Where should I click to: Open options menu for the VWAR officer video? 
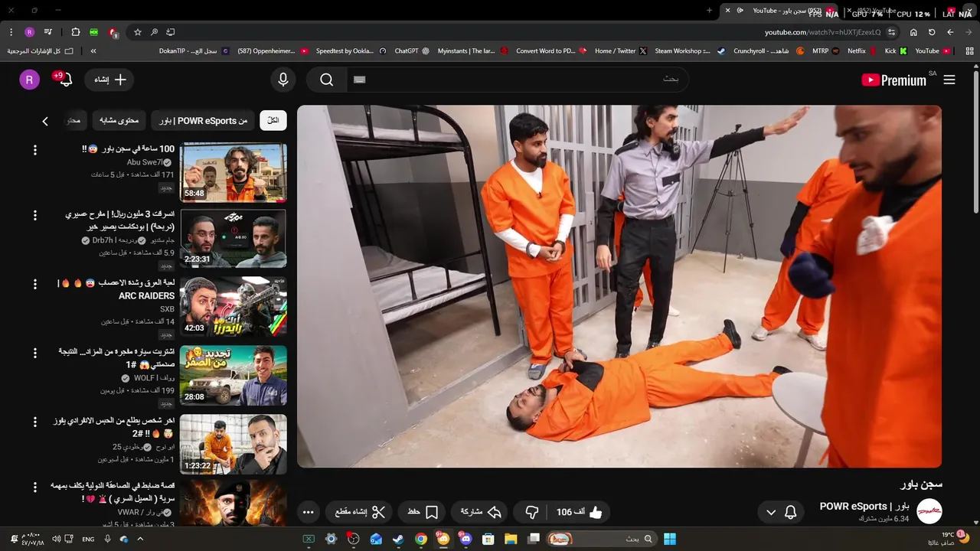click(34, 487)
